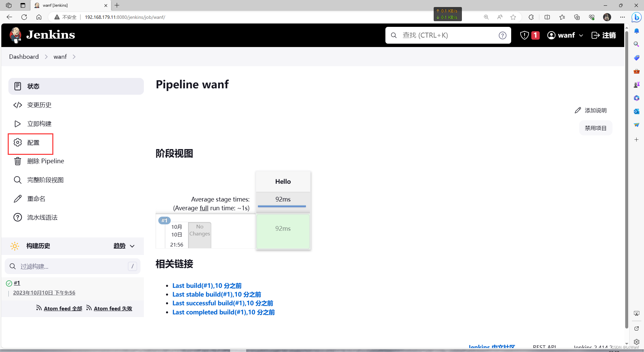This screenshot has width=644, height=352.
Task: Toggle split screen icon in toolbar
Action: pyautogui.click(x=547, y=17)
